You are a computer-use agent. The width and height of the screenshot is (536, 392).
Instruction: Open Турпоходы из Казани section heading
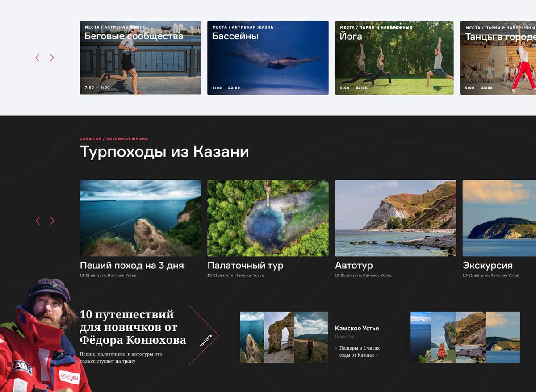[164, 152]
